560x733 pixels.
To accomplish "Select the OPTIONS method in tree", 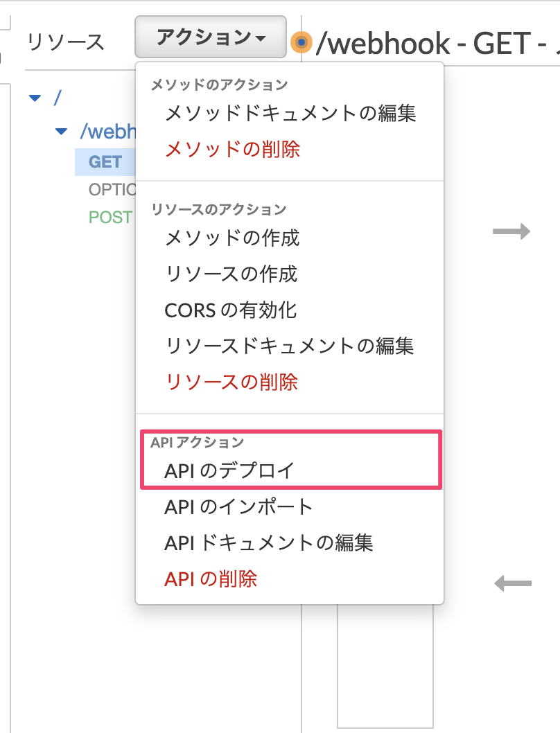I will [x=112, y=189].
